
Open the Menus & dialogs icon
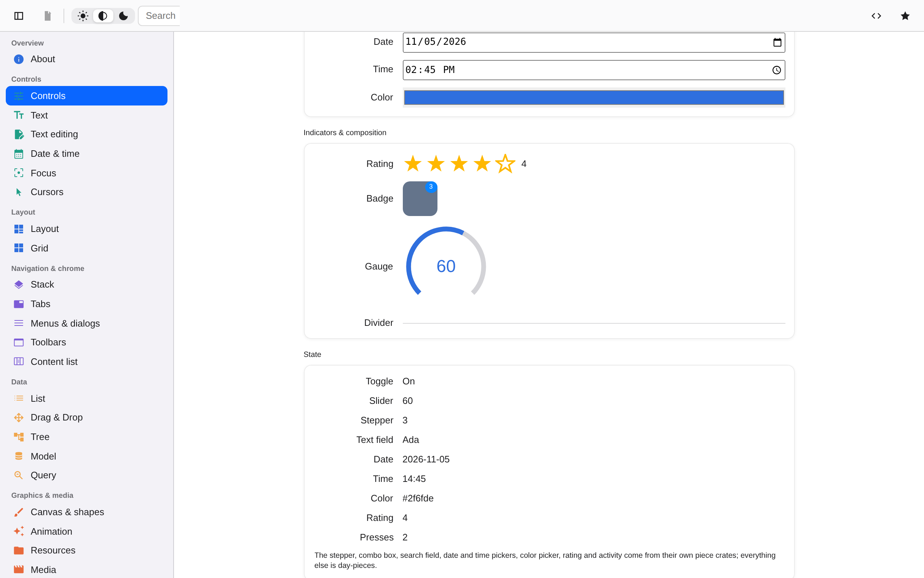(19, 323)
